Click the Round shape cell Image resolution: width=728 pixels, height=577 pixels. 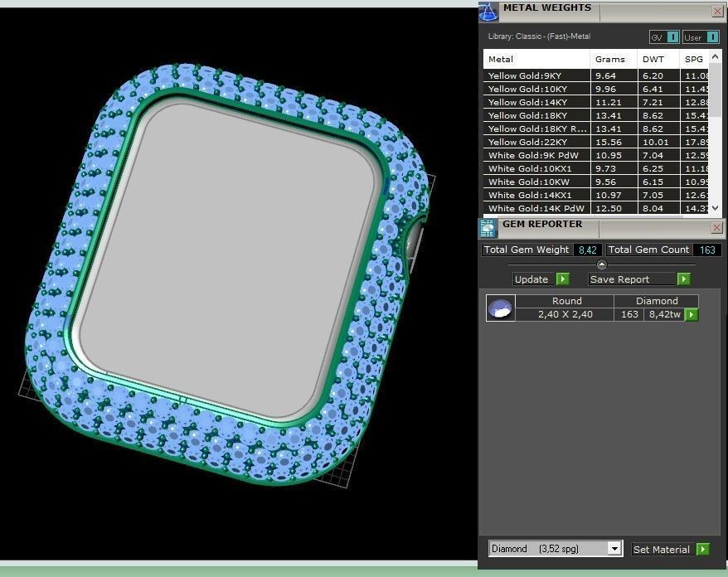point(565,301)
